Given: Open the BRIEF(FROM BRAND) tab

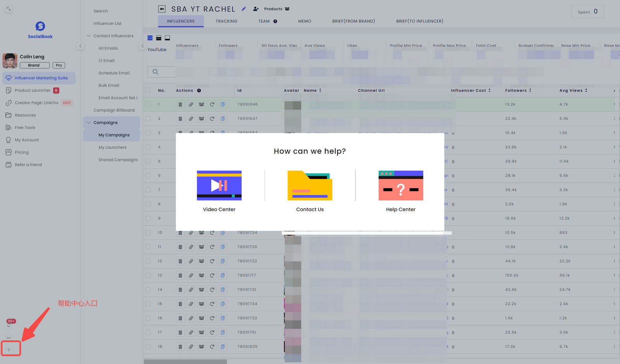Looking at the screenshot, I should (353, 21).
